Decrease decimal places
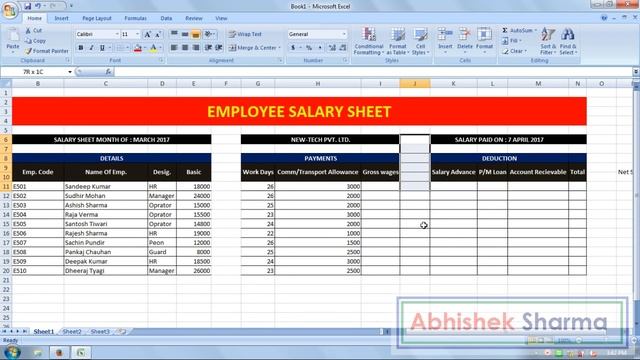640x360 pixels. point(343,48)
